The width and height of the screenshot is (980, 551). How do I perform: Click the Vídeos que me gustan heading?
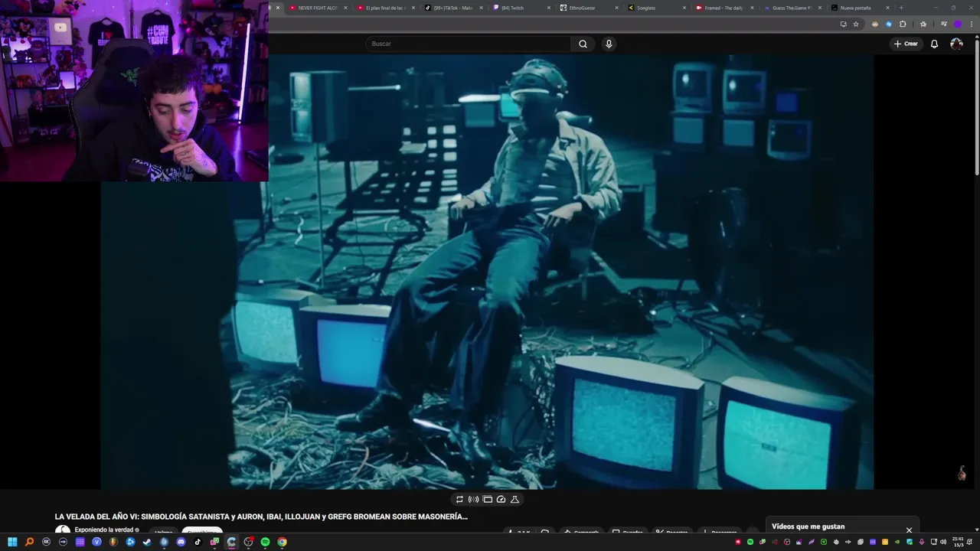click(808, 527)
